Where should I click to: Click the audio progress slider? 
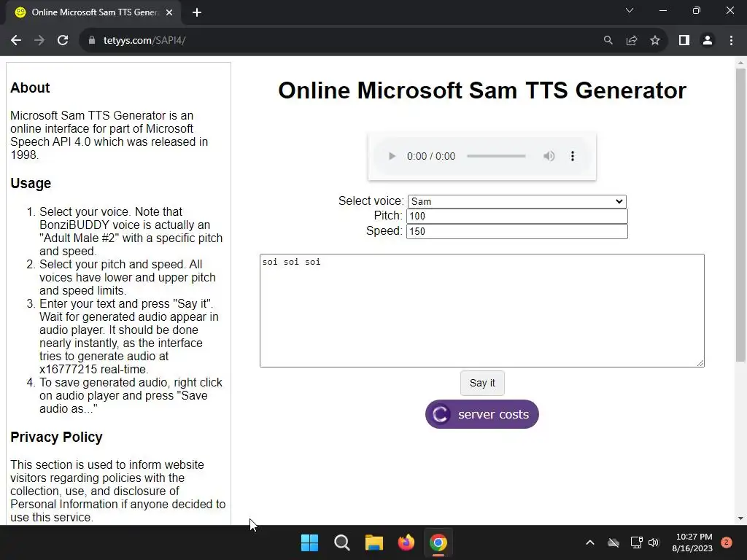click(x=496, y=156)
